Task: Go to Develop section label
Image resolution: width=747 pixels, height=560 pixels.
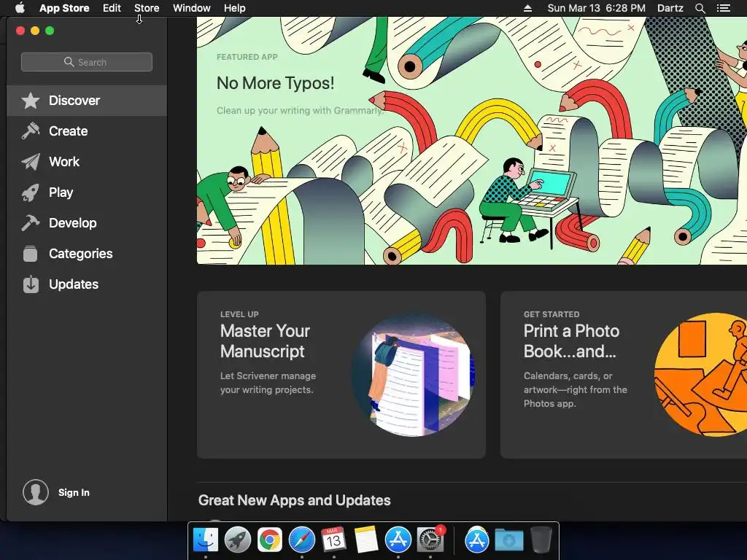Action: pyautogui.click(x=73, y=223)
